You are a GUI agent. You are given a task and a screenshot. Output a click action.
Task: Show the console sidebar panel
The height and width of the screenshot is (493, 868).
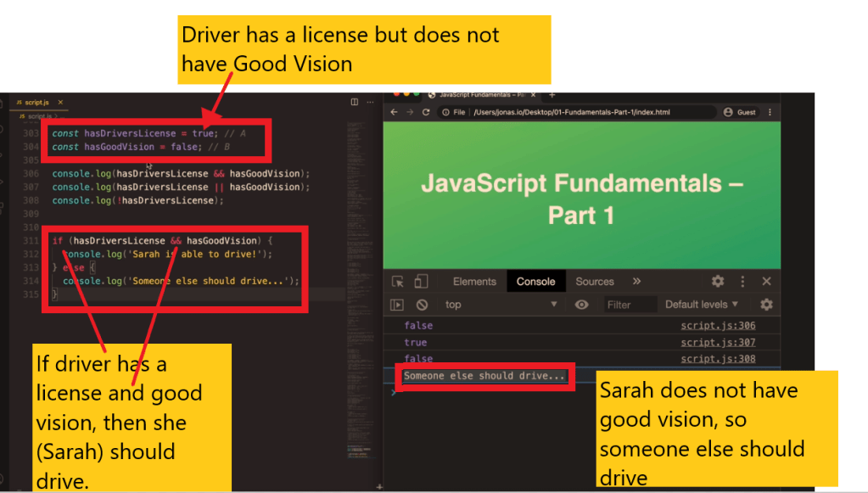[397, 305]
